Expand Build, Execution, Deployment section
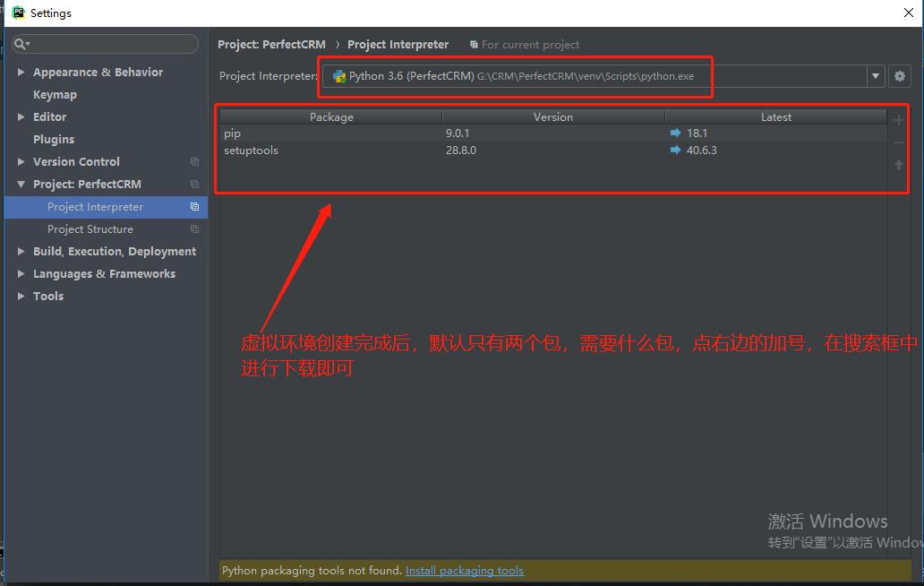Viewport: 924px width, 586px height. [x=21, y=251]
